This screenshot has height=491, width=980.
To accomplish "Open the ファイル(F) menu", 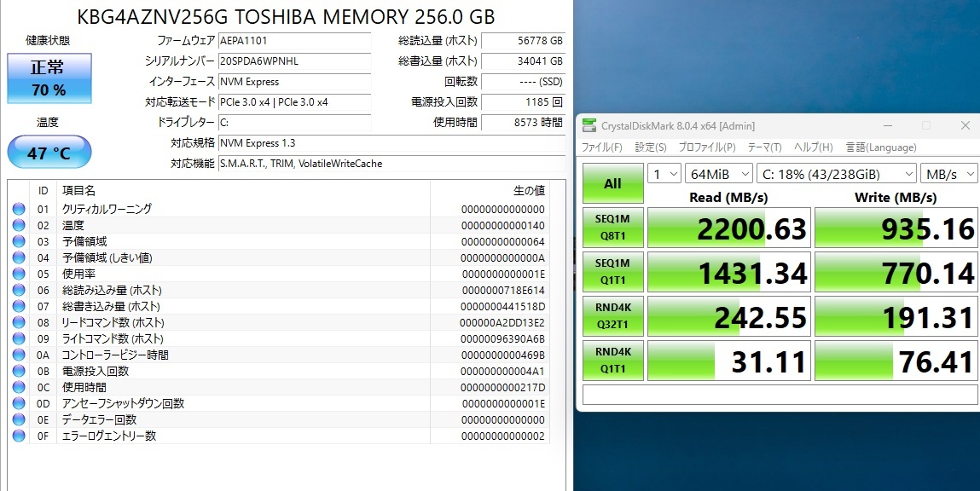I will tap(601, 147).
